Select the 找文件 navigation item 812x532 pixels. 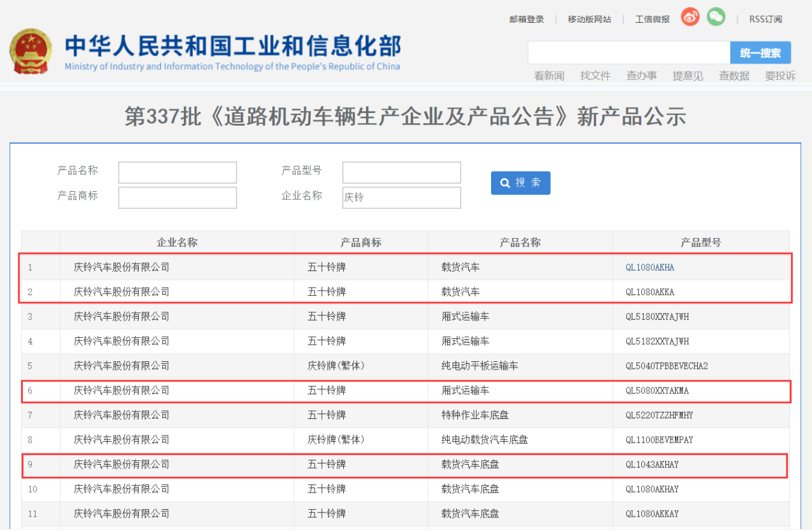click(x=595, y=75)
